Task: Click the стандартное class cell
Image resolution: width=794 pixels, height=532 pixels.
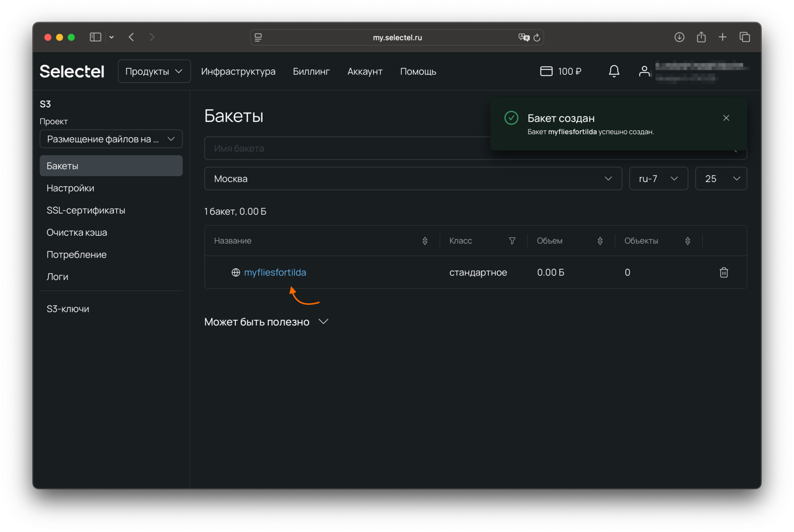Action: (478, 272)
